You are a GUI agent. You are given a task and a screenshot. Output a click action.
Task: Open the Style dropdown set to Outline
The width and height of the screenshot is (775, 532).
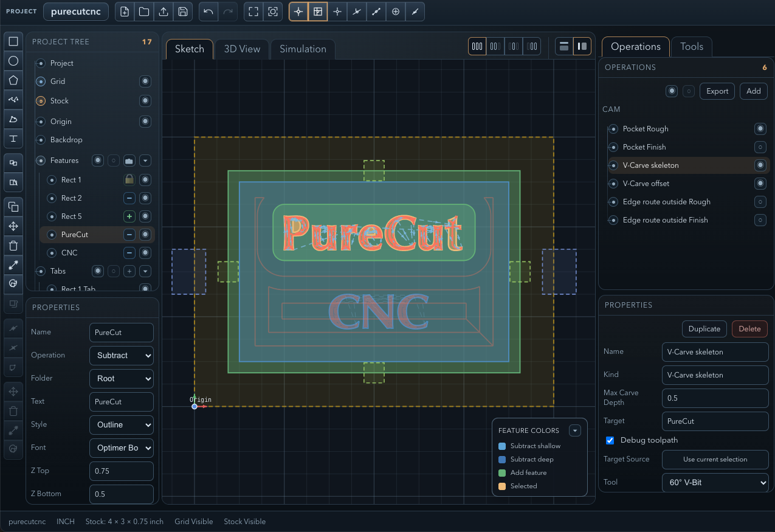point(121,424)
